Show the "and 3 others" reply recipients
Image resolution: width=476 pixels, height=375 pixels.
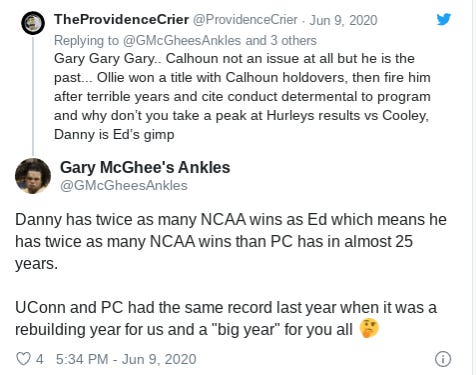pyautogui.click(x=281, y=40)
